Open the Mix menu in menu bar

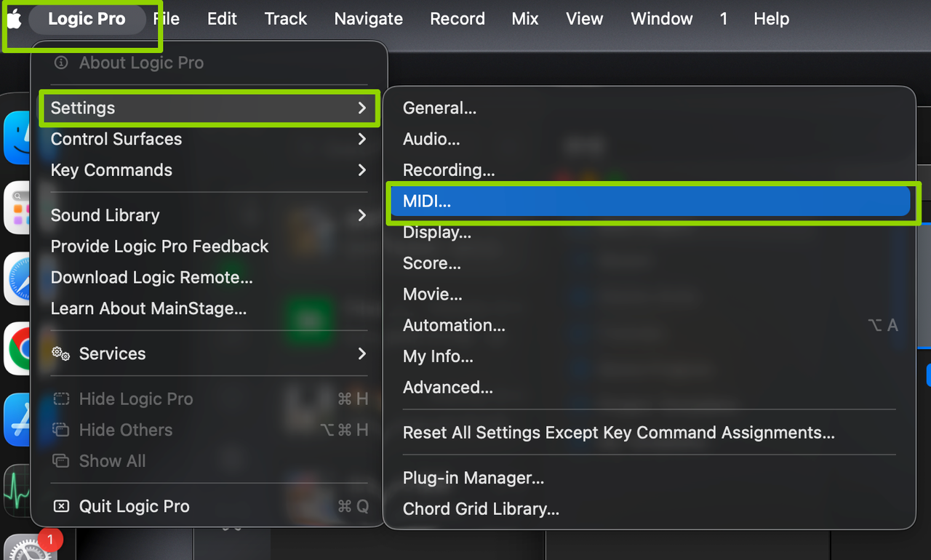[x=524, y=19]
